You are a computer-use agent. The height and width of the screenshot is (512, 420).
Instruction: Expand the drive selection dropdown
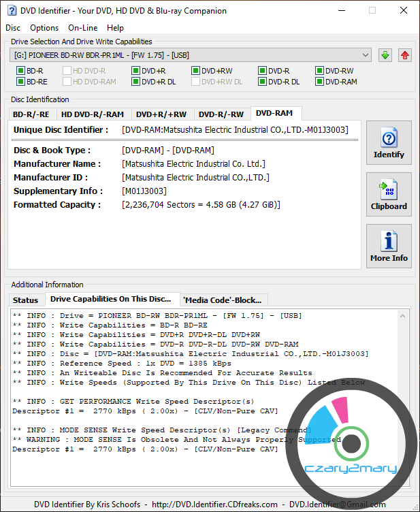(x=365, y=54)
